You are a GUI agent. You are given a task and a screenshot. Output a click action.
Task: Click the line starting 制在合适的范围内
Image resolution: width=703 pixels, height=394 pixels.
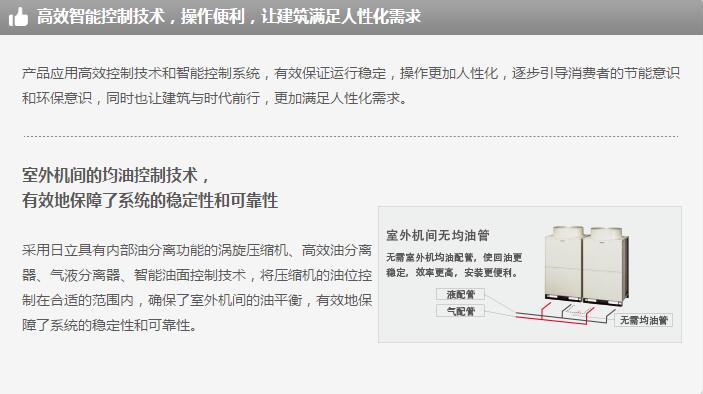(197, 300)
